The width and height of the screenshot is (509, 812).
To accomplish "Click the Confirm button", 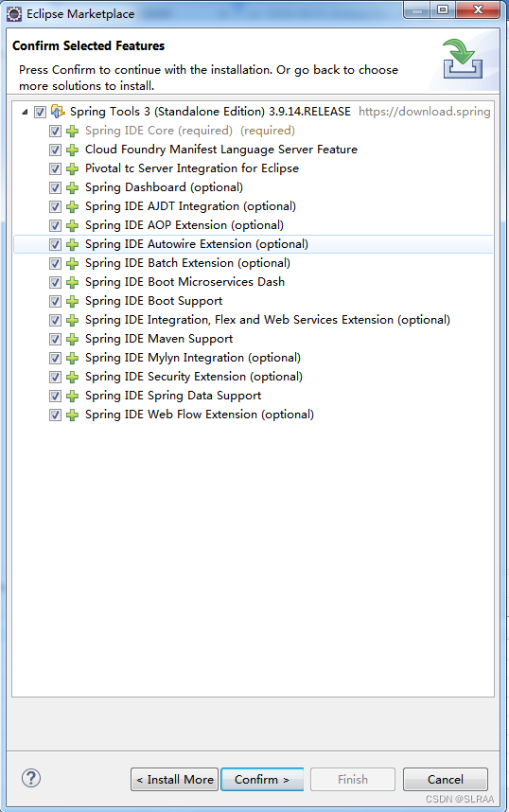I will click(x=262, y=780).
